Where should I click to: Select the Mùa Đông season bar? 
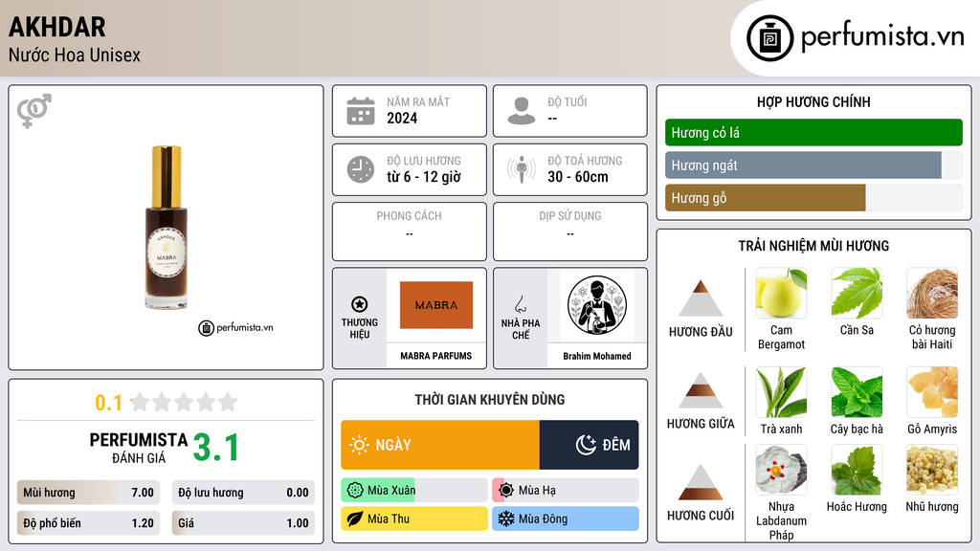tap(566, 518)
